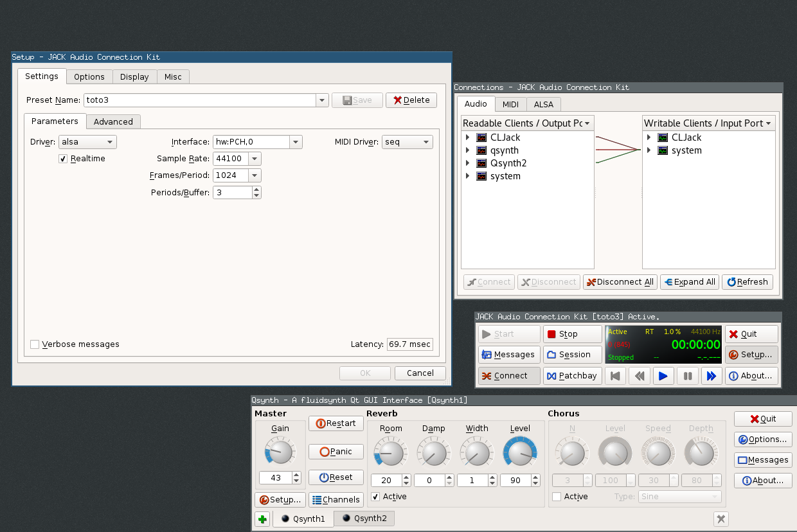Open JACK About dialog

[751, 376]
